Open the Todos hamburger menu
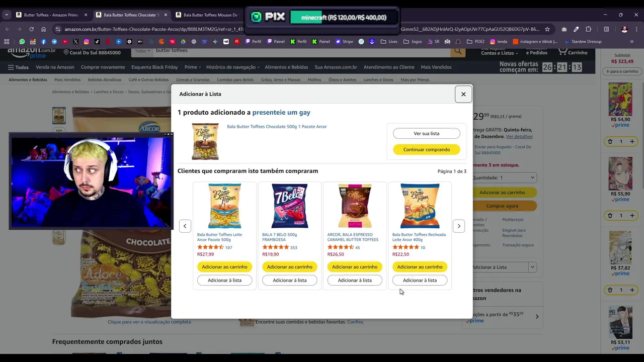644x362 pixels. pos(18,67)
